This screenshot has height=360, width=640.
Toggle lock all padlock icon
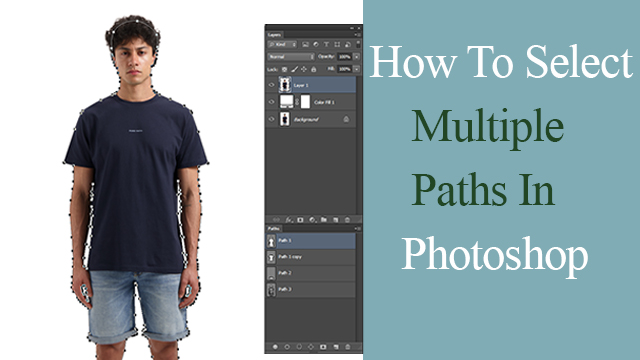[x=313, y=70]
